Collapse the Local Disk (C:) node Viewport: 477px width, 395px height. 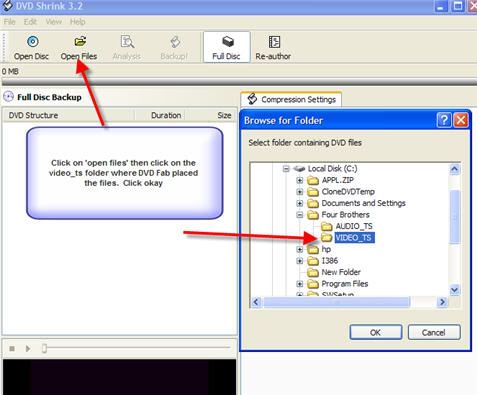286,169
